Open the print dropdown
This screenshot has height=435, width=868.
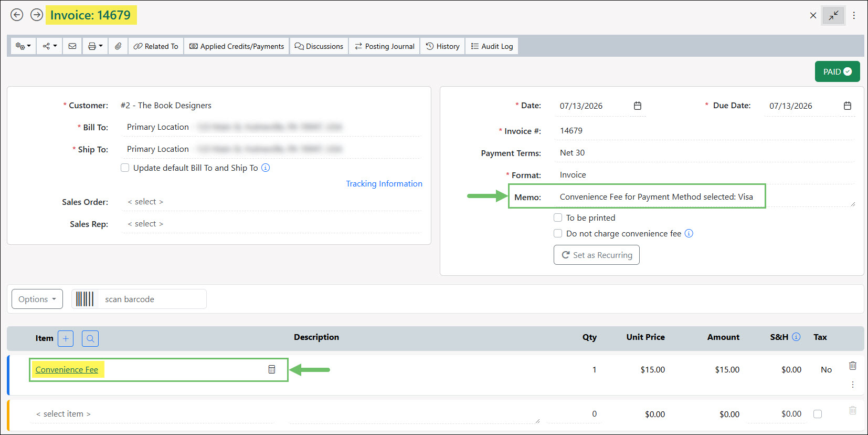pyautogui.click(x=95, y=46)
